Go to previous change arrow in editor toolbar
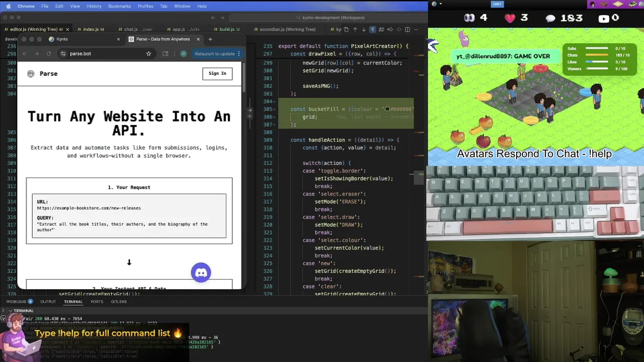The height and width of the screenshot is (362, 644). click(x=355, y=30)
